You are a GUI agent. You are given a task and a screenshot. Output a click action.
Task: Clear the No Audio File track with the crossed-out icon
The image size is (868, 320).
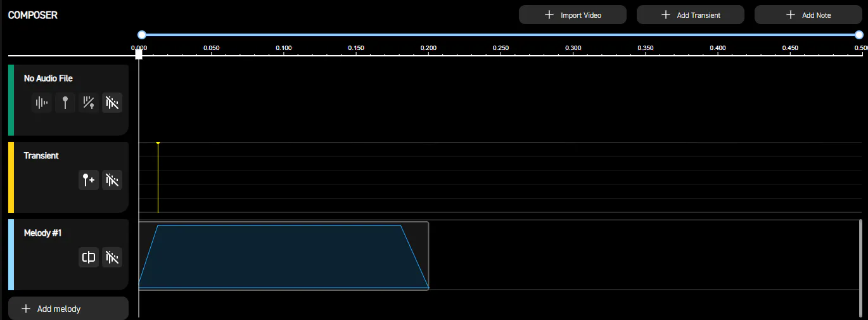[x=112, y=103]
